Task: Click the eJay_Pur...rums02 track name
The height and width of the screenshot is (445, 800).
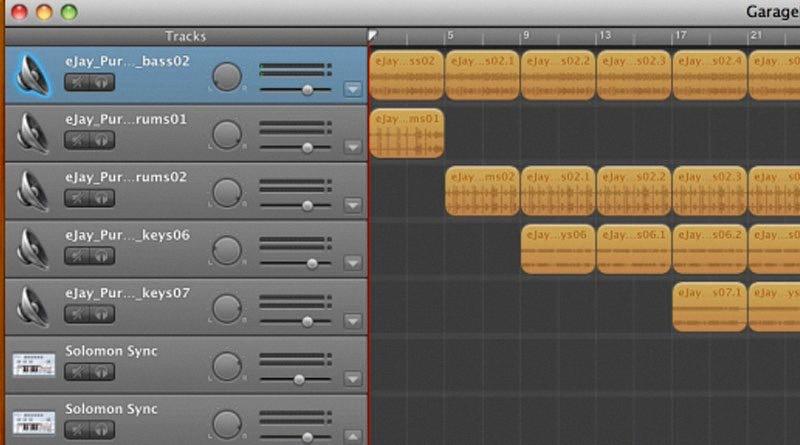Action: (x=126, y=177)
